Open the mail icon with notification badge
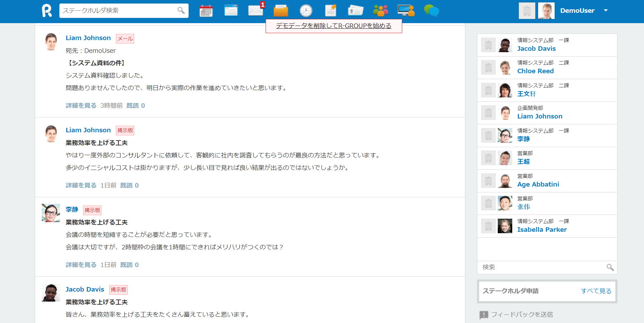Screen dimensions: 644x323 point(256,11)
